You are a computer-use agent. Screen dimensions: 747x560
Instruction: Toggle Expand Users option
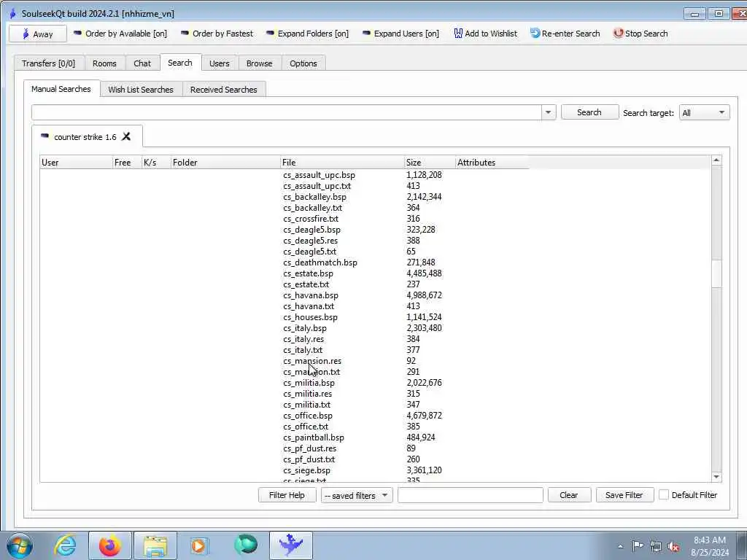(x=400, y=34)
